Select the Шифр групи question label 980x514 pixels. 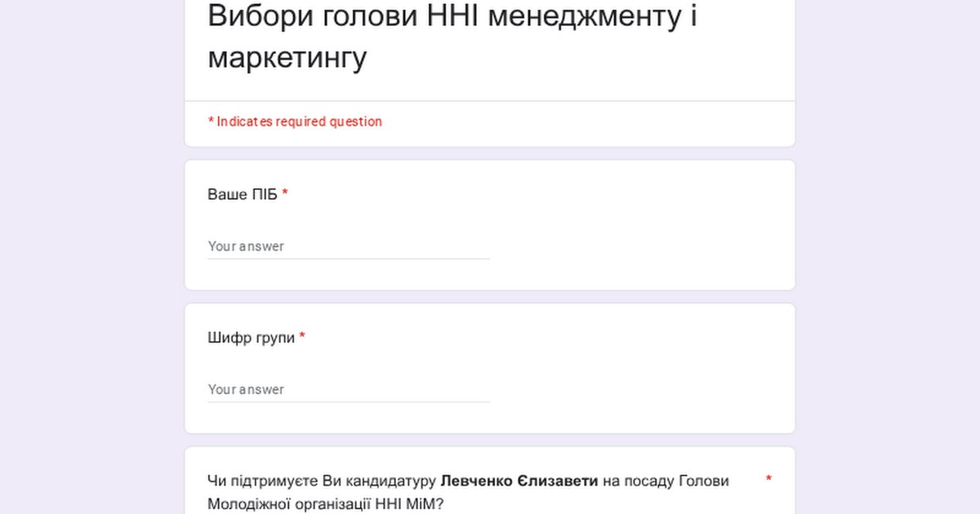[x=252, y=337]
